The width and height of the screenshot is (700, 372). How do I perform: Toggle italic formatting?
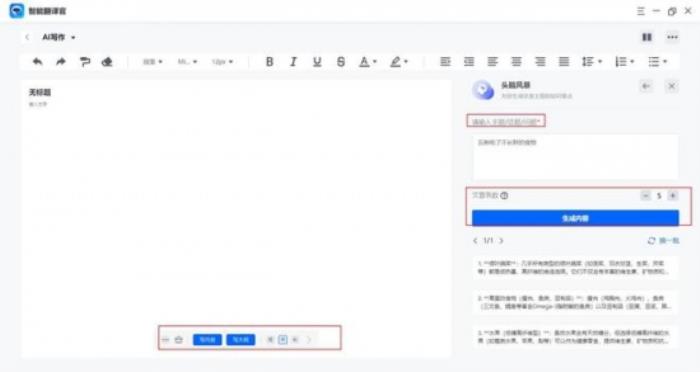coord(293,62)
